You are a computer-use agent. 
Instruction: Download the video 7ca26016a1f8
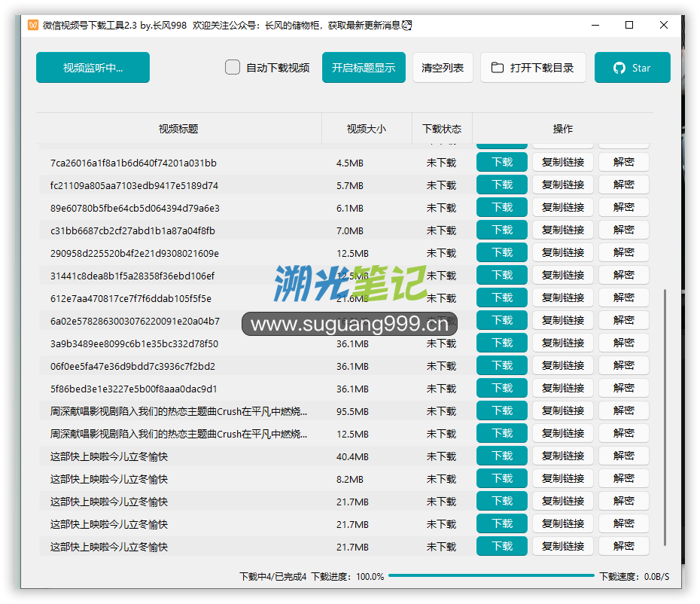502,162
